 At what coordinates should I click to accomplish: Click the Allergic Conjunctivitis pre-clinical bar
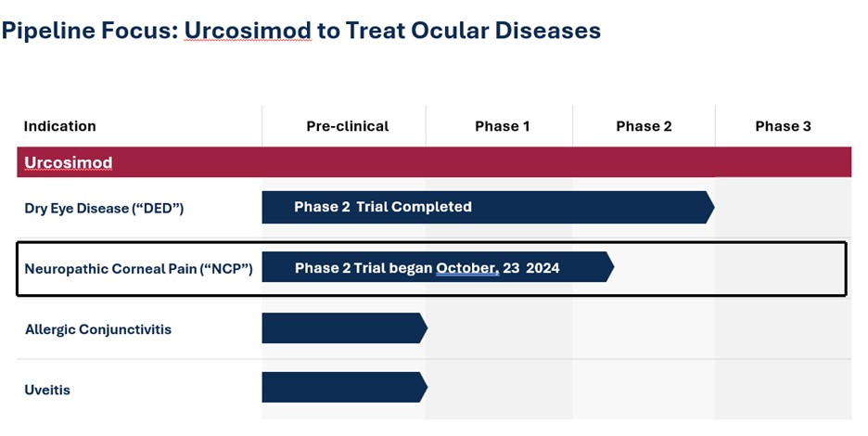341,328
